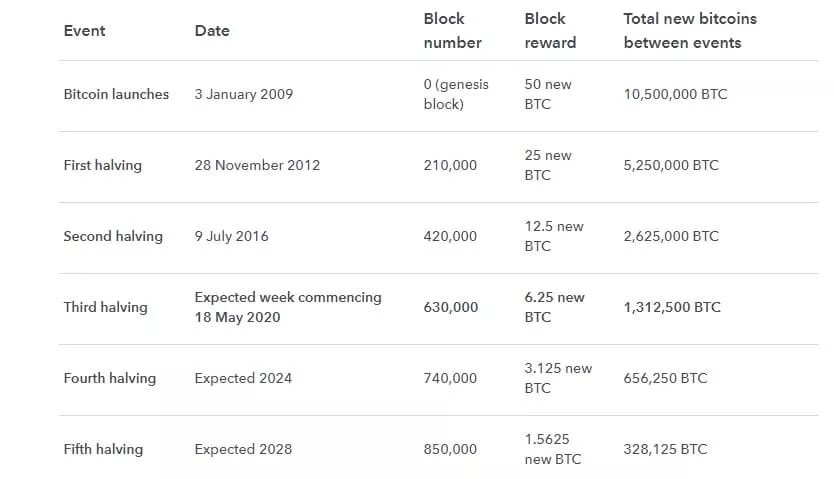Select the Bitcoin launches row label
This screenshot has height=479, width=834.
(x=116, y=94)
